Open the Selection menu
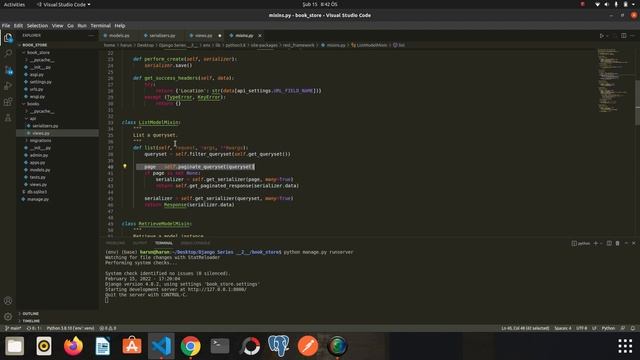Image resolution: width=640 pixels, height=360 pixels. click(37, 26)
